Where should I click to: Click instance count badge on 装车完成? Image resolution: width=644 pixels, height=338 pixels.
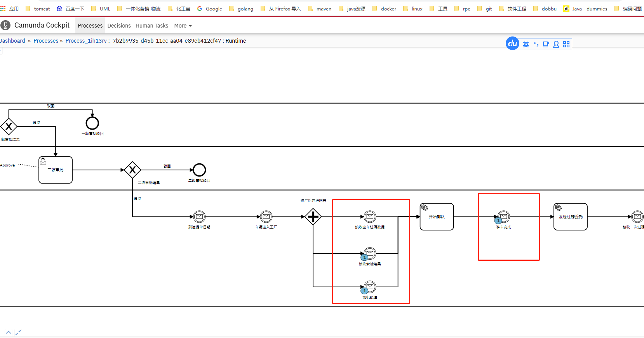point(498,220)
